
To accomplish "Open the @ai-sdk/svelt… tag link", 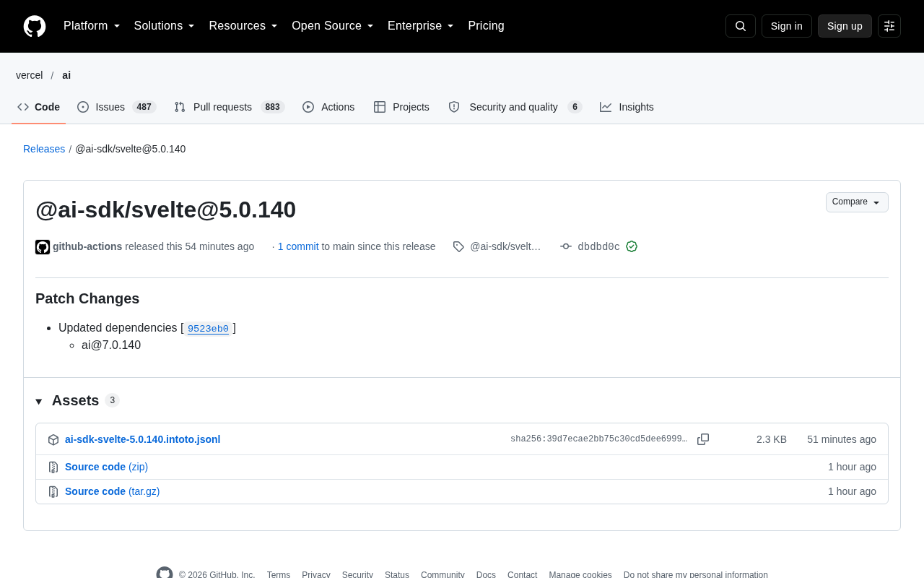I will [505, 246].
